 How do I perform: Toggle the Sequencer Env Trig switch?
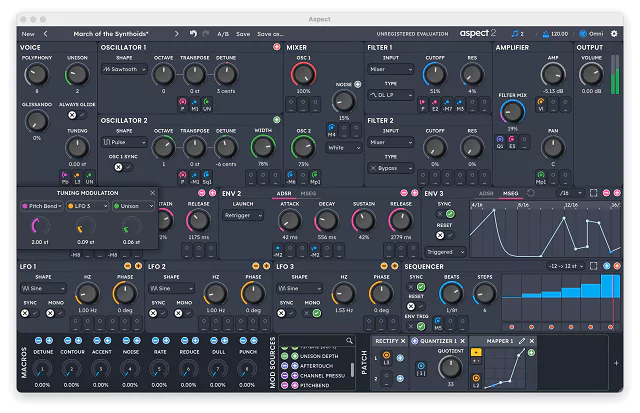[416, 326]
